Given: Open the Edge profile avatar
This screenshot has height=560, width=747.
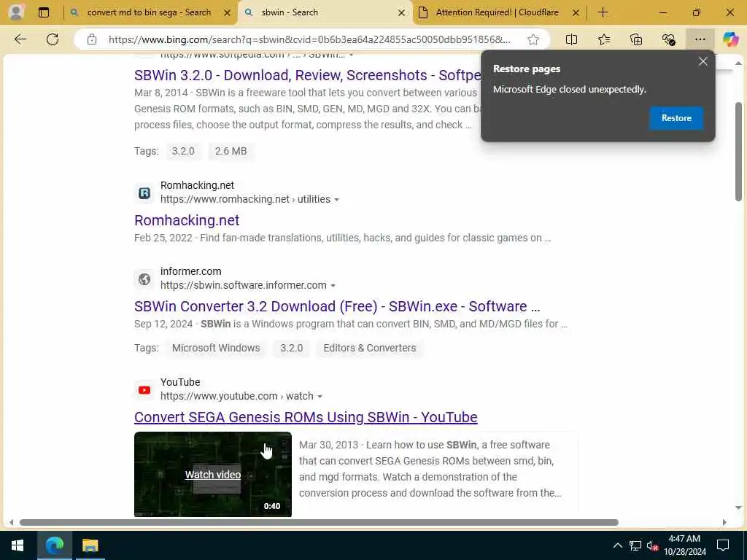Looking at the screenshot, I should pyautogui.click(x=16, y=12).
